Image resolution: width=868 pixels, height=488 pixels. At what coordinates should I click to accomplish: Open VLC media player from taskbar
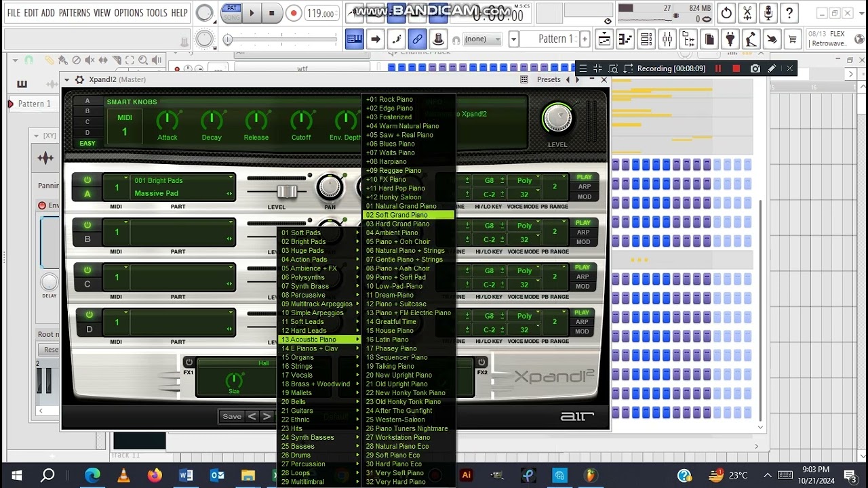[x=123, y=475]
